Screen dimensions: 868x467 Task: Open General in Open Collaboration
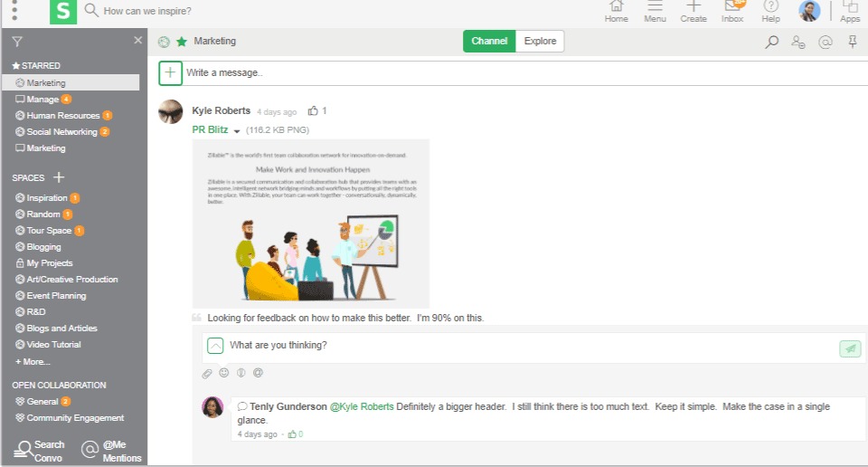(x=42, y=402)
